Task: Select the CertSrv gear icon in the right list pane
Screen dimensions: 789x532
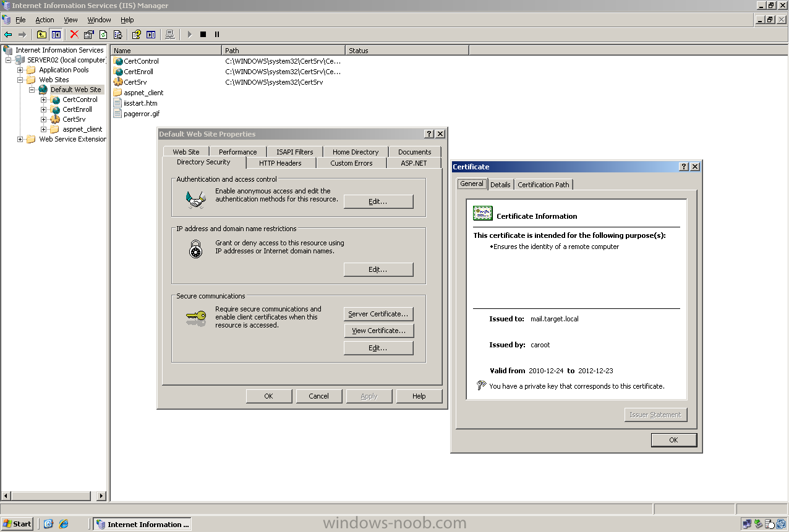Action: click(119, 82)
